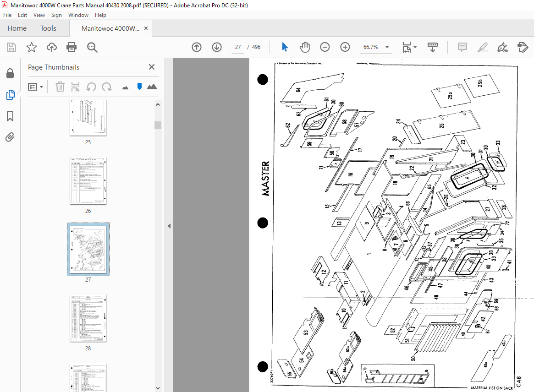Image resolution: width=534 pixels, height=392 pixels.
Task: Open the File menu
Action: (7, 15)
